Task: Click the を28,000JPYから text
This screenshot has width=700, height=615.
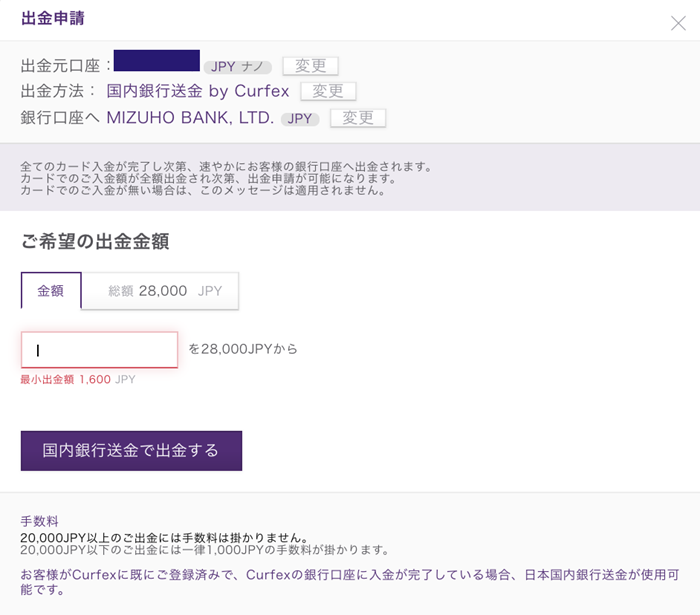Action: pyautogui.click(x=243, y=349)
